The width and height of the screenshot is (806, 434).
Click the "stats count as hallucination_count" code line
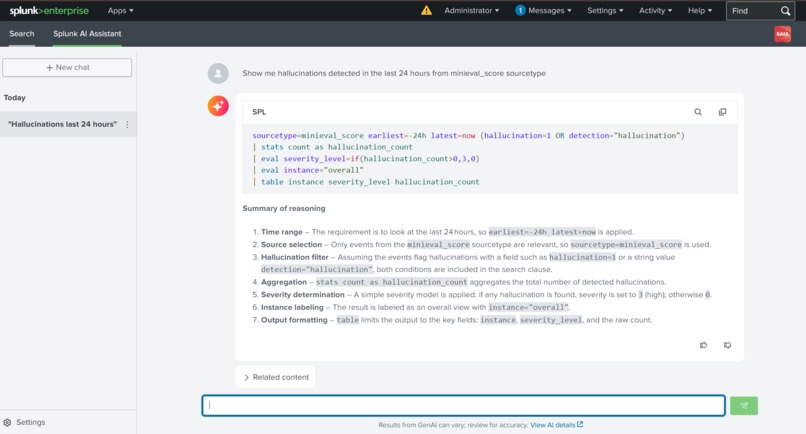[x=333, y=147]
